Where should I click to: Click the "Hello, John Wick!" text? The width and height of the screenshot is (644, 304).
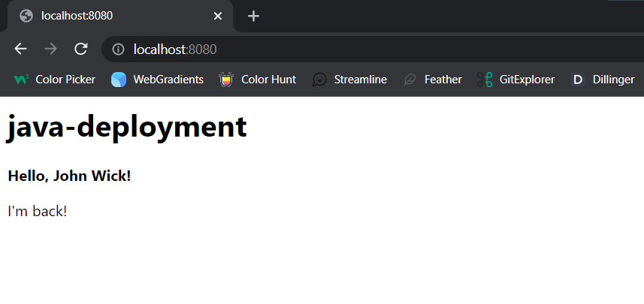pyautogui.click(x=69, y=176)
